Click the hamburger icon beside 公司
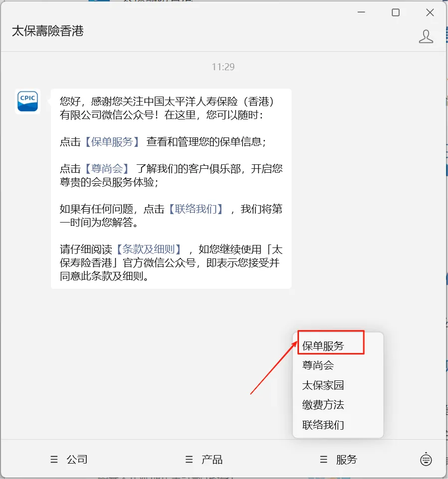 [x=54, y=460]
